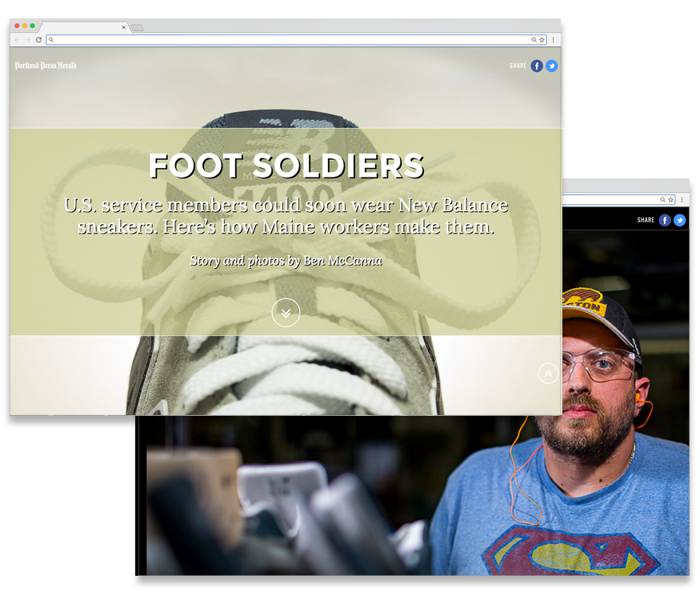This screenshot has height=603, width=700.
Task: Click the zoom magnifier icon in back window
Action: tap(662, 199)
